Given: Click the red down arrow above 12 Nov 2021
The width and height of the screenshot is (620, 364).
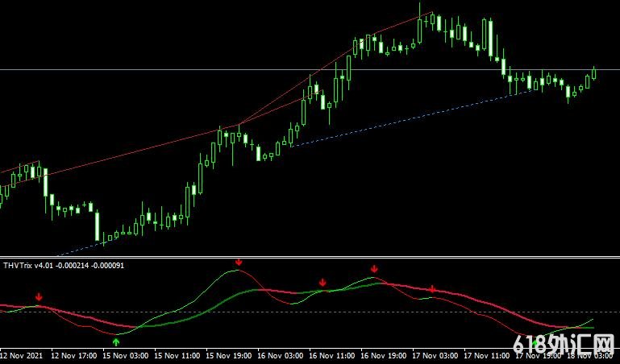Looking at the screenshot, I should point(39,297).
